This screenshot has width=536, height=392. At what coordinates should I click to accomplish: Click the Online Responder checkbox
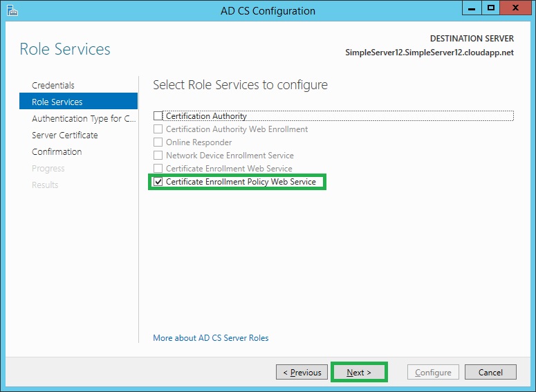[158, 142]
